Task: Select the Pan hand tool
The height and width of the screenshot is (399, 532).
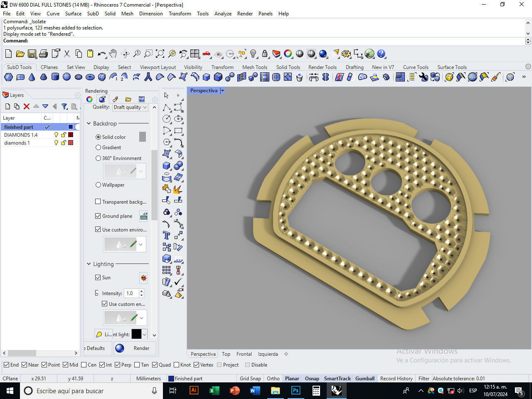Action: (113, 54)
